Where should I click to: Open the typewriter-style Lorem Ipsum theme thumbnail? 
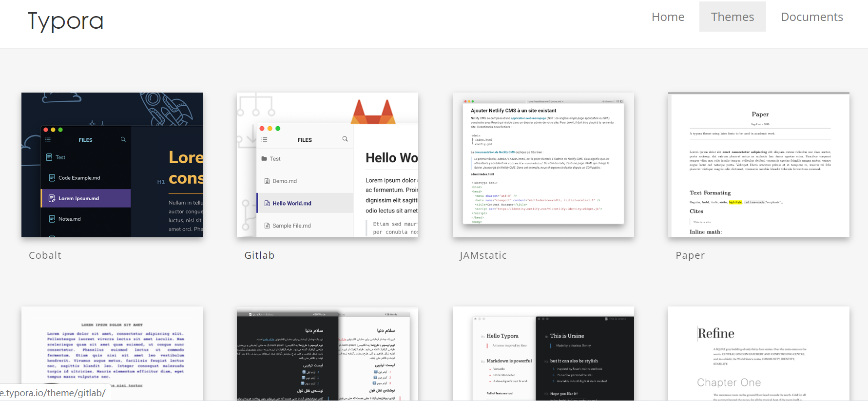pyautogui.click(x=112, y=353)
